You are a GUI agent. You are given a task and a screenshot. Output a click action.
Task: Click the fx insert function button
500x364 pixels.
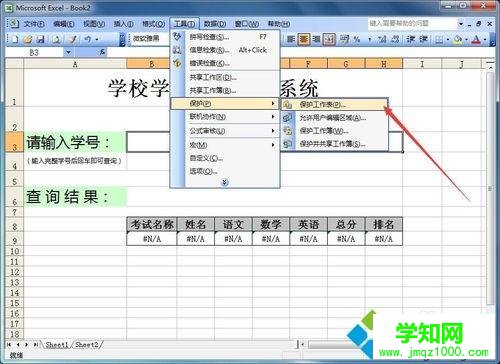(102, 52)
